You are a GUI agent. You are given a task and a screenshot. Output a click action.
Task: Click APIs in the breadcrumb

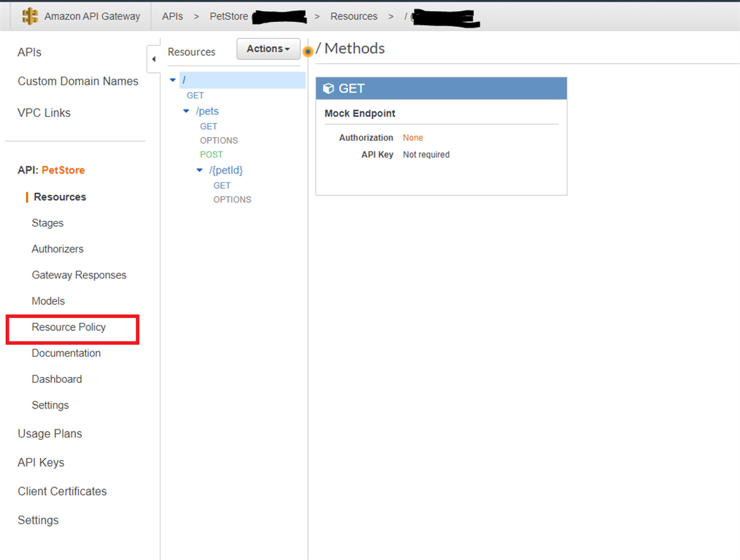(x=172, y=16)
